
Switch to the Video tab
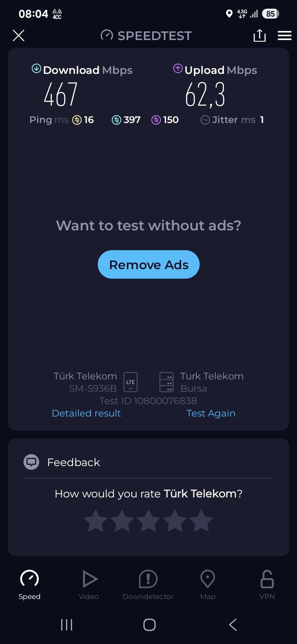(89, 585)
